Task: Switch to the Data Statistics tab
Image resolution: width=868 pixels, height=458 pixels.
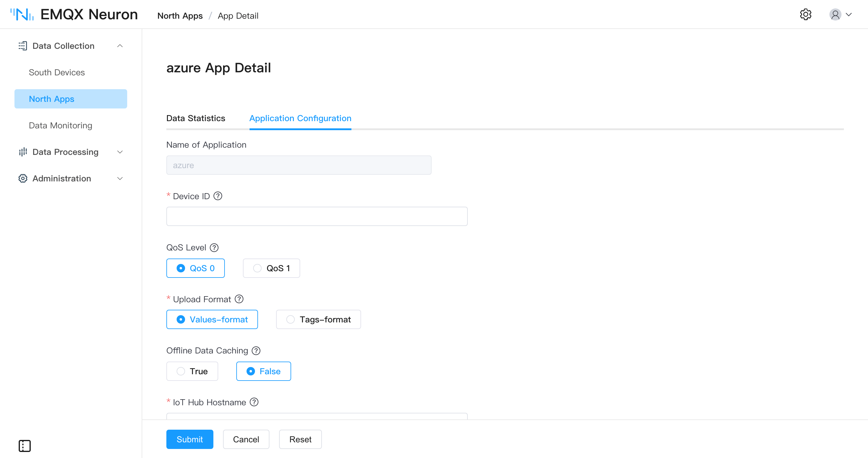Action: click(196, 118)
